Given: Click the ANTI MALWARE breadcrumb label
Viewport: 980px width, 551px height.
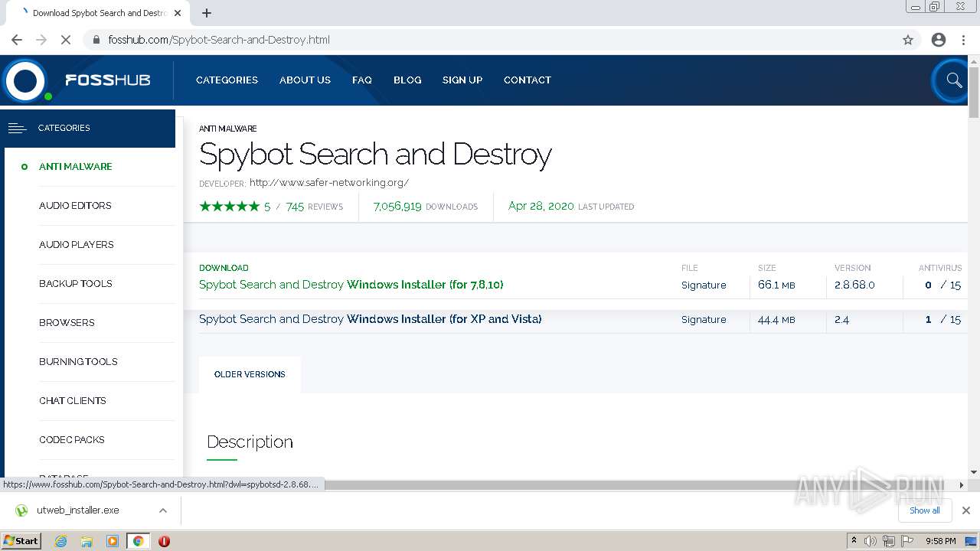Looking at the screenshot, I should (x=228, y=129).
